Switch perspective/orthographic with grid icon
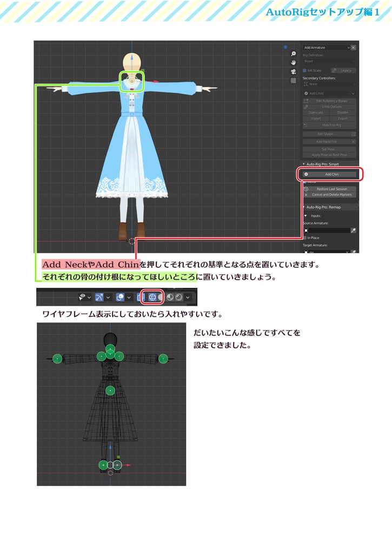 (x=293, y=81)
